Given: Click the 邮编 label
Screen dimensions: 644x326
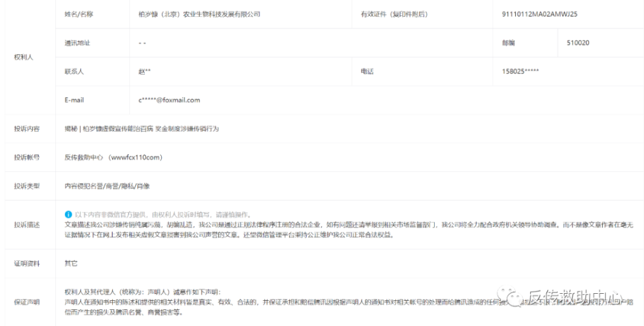Looking at the screenshot, I should 509,43.
